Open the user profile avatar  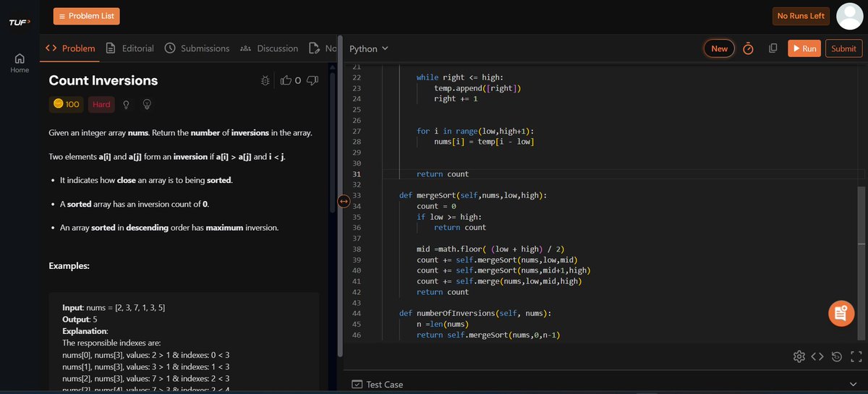851,16
